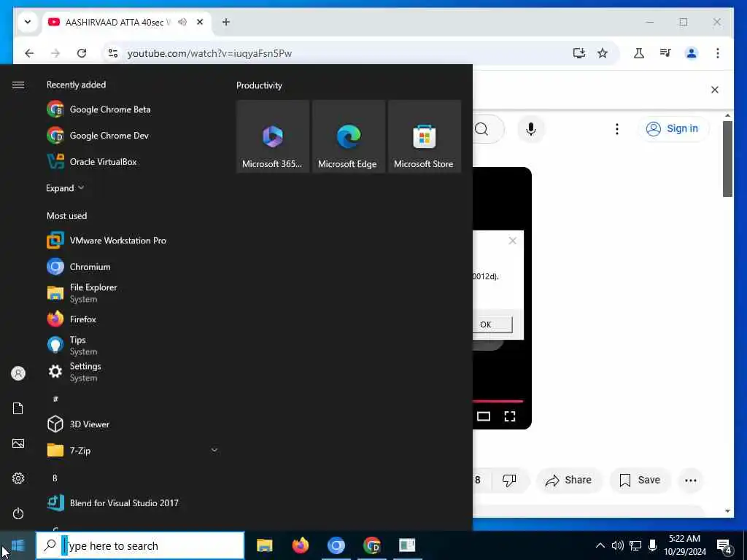The image size is (747, 560).
Task: Open Chrome Labs flask icon
Action: pos(639,53)
